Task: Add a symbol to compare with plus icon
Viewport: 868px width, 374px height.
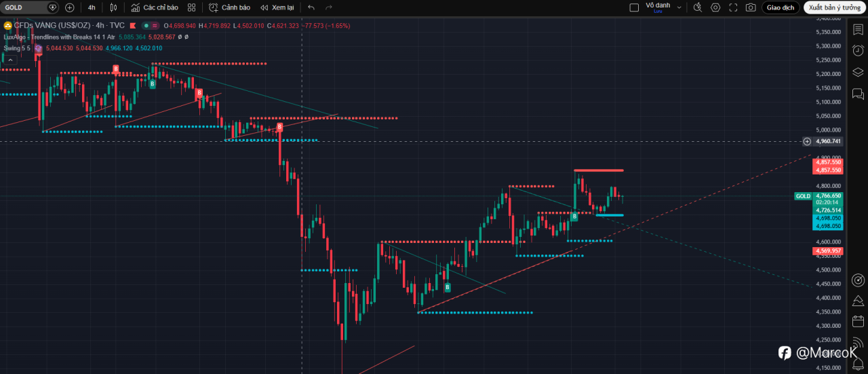Action: tap(69, 7)
